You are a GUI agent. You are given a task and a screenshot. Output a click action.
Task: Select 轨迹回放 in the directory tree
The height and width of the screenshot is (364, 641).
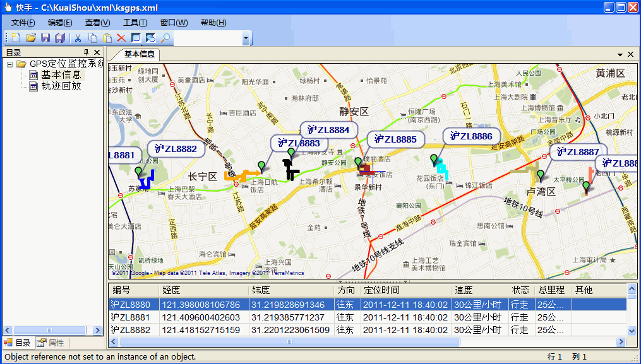click(61, 86)
